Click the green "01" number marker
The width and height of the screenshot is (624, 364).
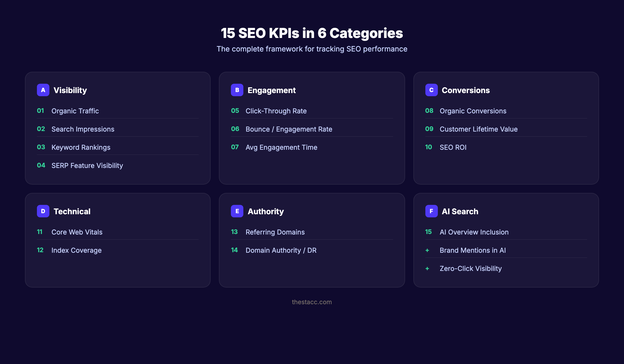coord(41,111)
